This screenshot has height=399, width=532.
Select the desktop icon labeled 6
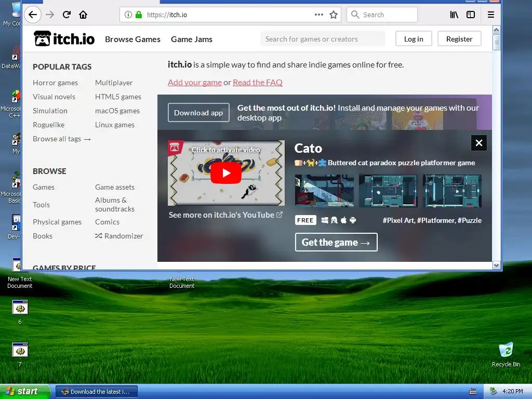point(20,312)
